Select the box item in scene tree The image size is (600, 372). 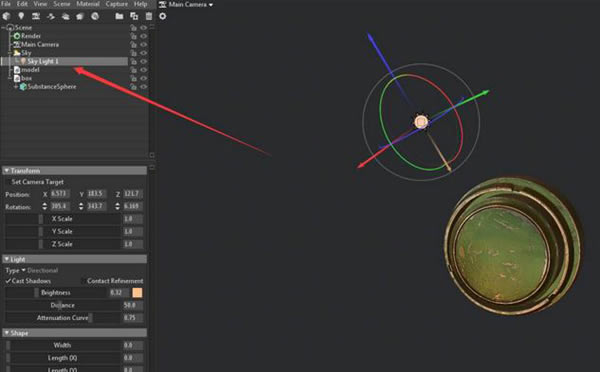pos(26,78)
